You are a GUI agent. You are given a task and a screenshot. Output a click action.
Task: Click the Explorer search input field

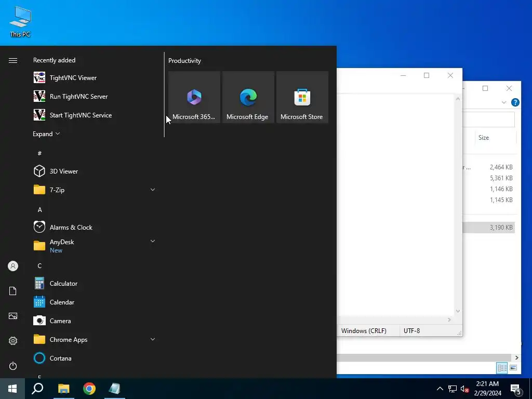point(488,119)
